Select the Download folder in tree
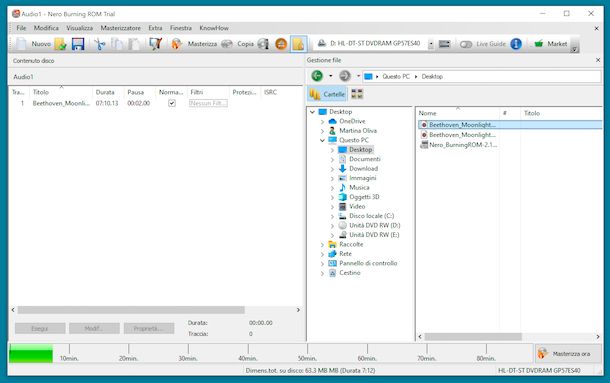The image size is (610, 383). [x=363, y=169]
